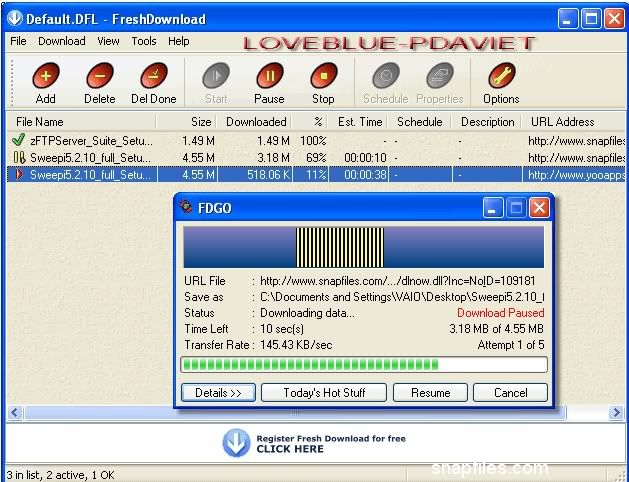Close the FDGO dialog
Image resolution: width=629 pixels, height=482 pixels.
pyautogui.click(x=539, y=207)
